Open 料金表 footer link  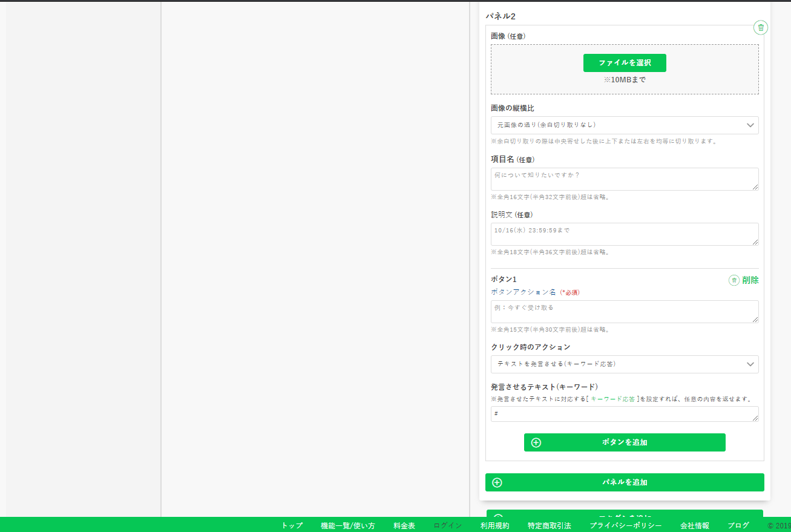point(404,526)
